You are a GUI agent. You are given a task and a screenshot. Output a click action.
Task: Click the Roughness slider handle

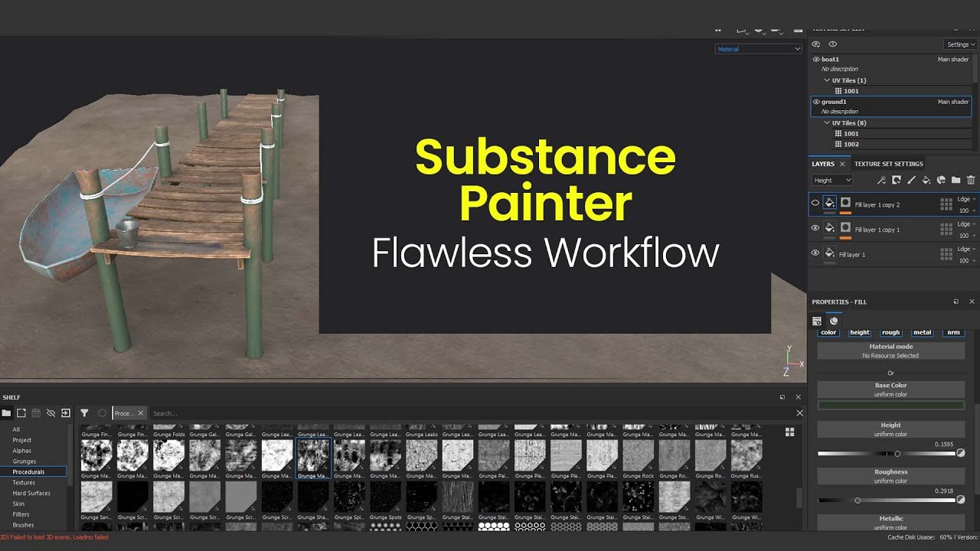857,500
